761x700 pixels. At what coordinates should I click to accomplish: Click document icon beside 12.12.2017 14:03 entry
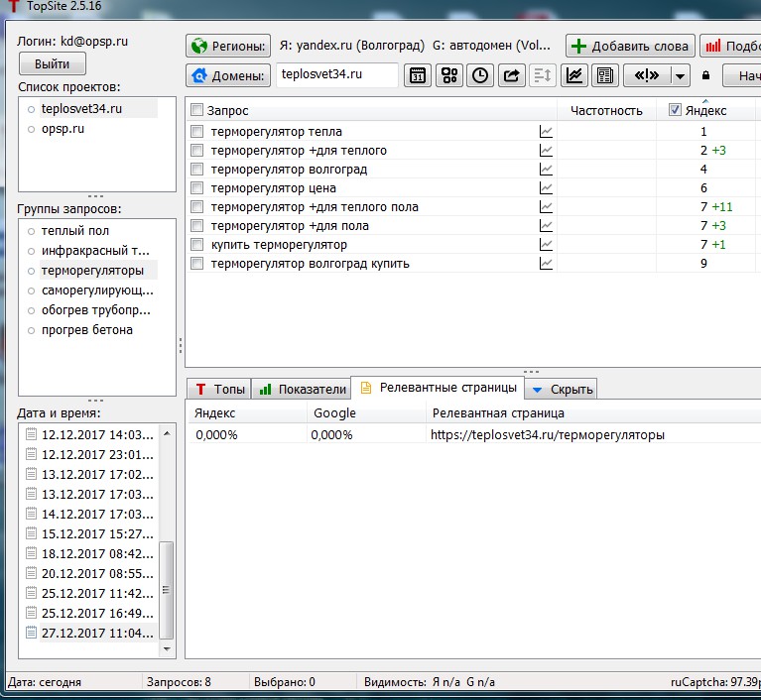click(x=31, y=434)
